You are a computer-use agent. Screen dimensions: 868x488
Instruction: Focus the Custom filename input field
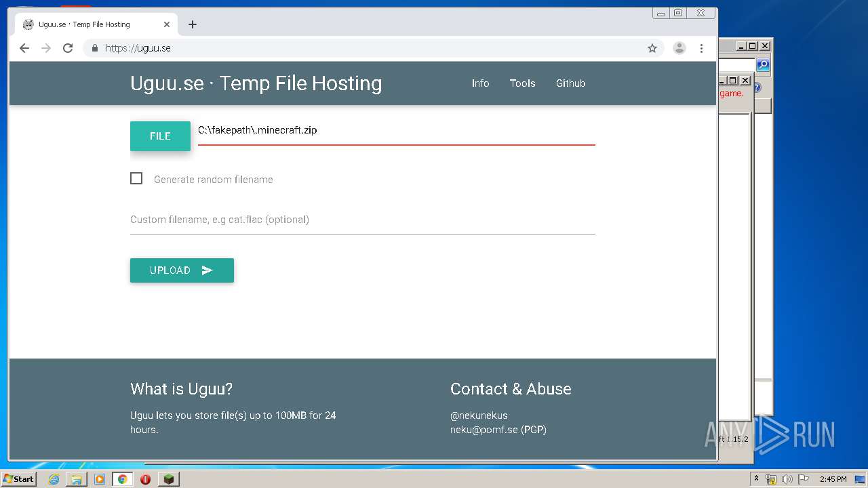[x=363, y=220]
